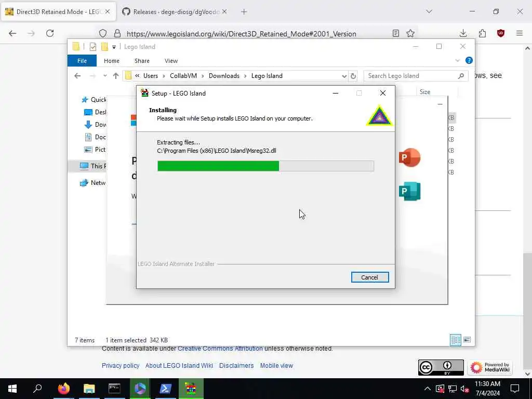This screenshot has width=532, height=399.
Task: Open Documents in navigation pane
Action: coord(96,137)
